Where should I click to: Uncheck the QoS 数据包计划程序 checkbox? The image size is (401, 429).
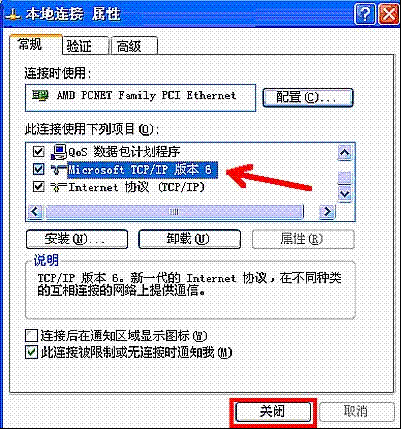tap(38, 152)
